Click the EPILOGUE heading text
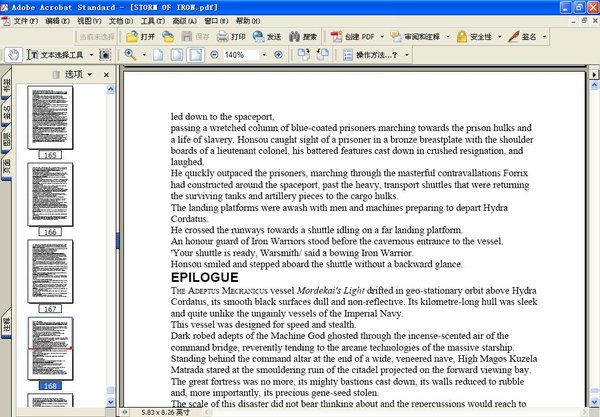This screenshot has height=417, width=600. pos(205,277)
